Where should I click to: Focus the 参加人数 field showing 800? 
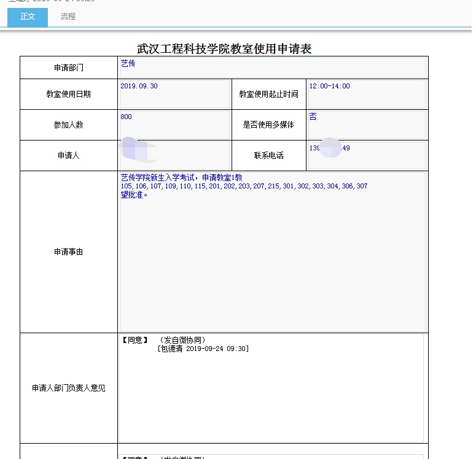(x=174, y=125)
